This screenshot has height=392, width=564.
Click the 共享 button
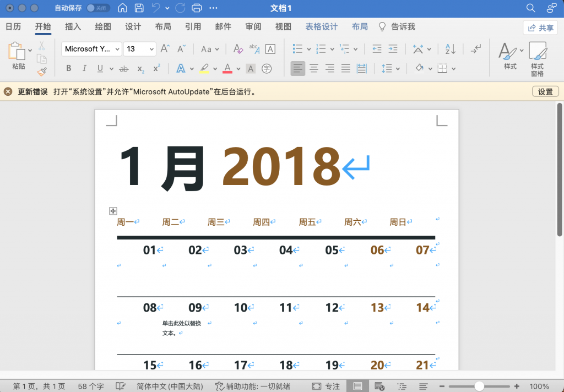pyautogui.click(x=540, y=28)
